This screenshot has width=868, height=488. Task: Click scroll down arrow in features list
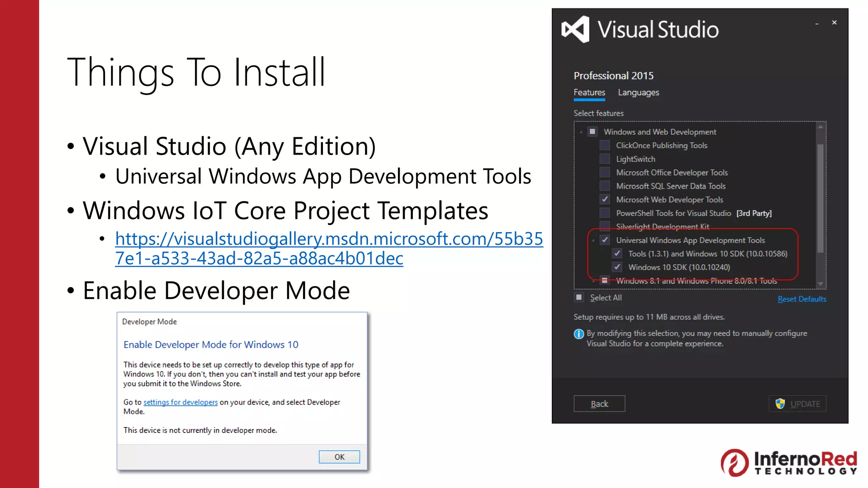(x=821, y=284)
